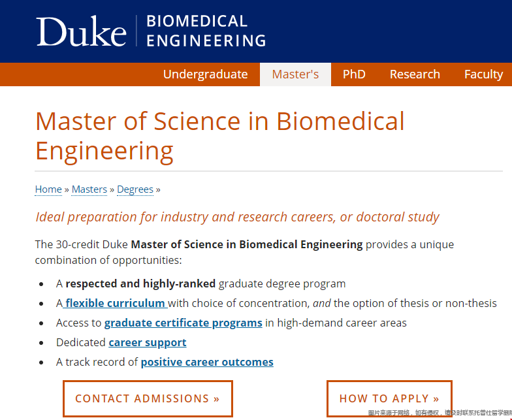Screen dimensions: 512x420
Task: Open the positive career outcomes link
Action: [x=207, y=362]
